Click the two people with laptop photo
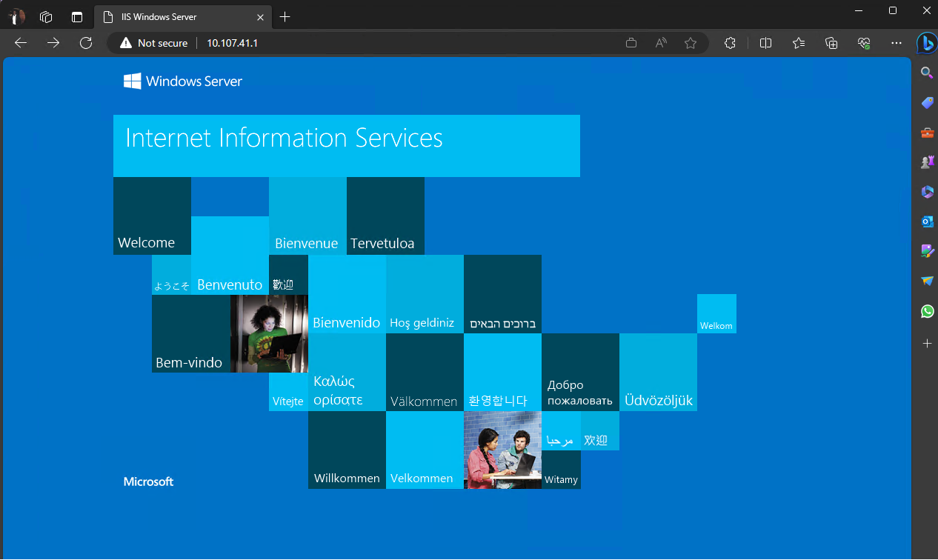 pos(502,450)
